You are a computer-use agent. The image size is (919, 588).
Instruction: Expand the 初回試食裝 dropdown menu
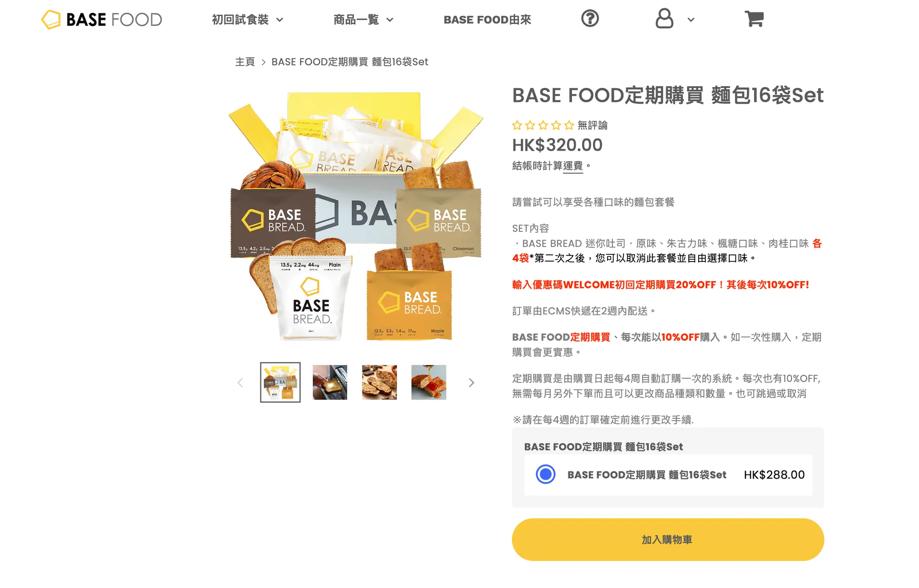pyautogui.click(x=248, y=20)
